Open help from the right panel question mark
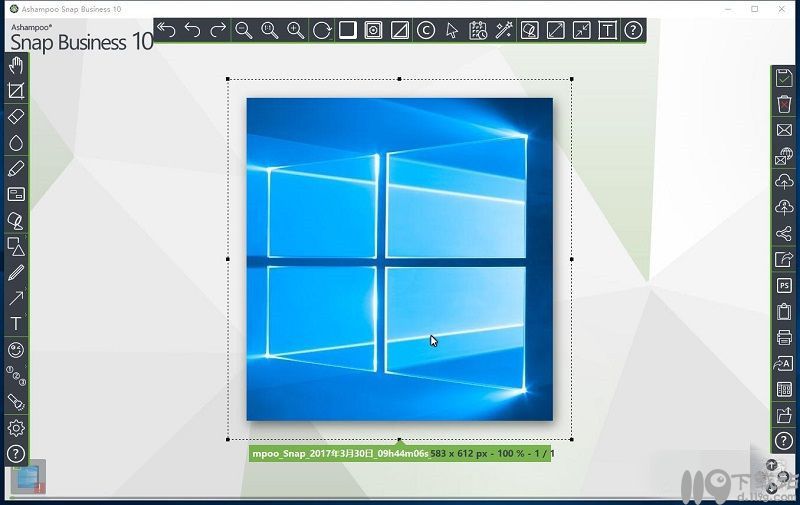 coord(784,441)
